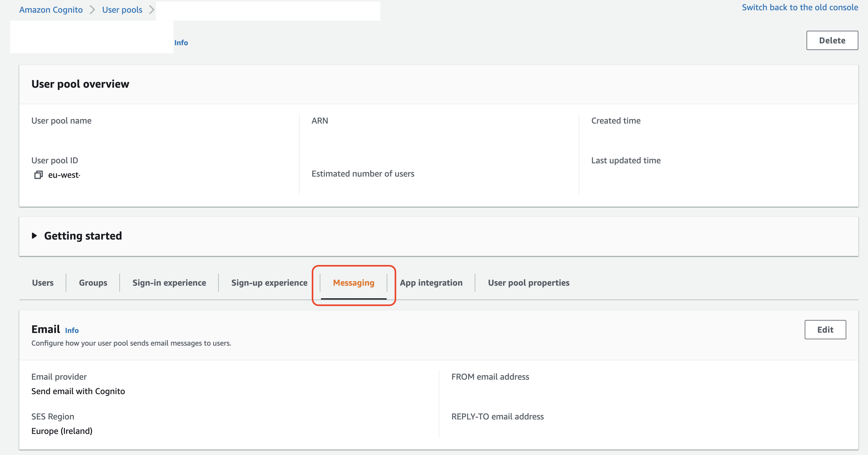Click the 'REPLY-TO email address' label

[x=497, y=416]
